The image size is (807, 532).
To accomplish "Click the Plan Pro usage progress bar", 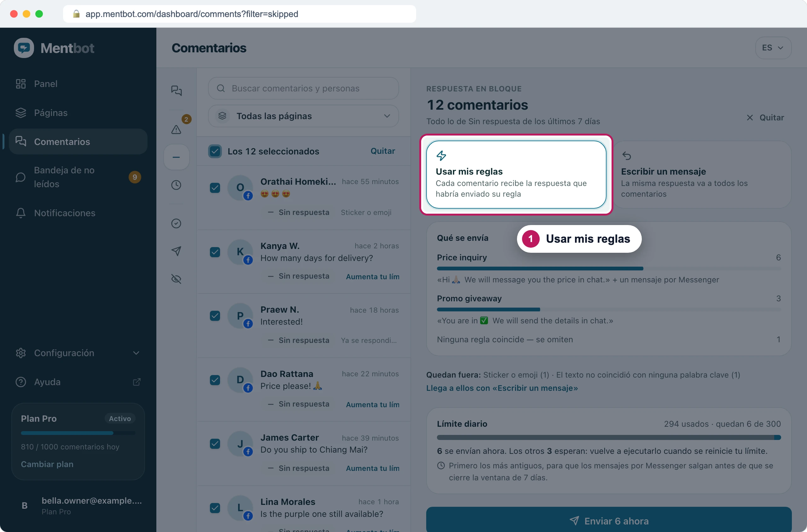I will [78, 433].
